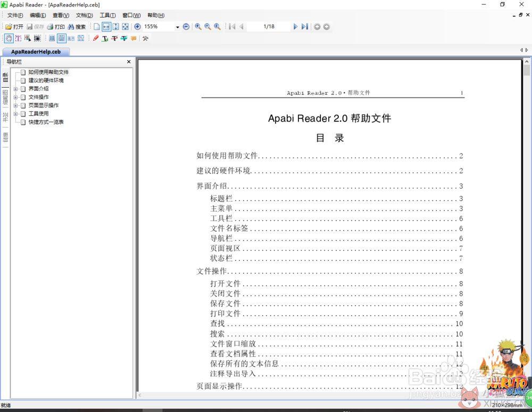Viewport: 532px width, 412px height.
Task: Select 如何使用帮助文件 in the navigation tree
Action: click(48, 72)
